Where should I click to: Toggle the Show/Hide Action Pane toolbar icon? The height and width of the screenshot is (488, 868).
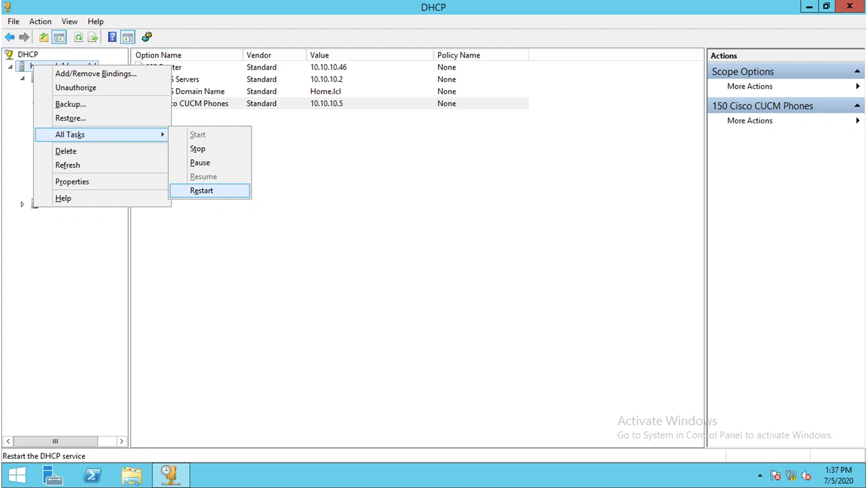coord(127,37)
